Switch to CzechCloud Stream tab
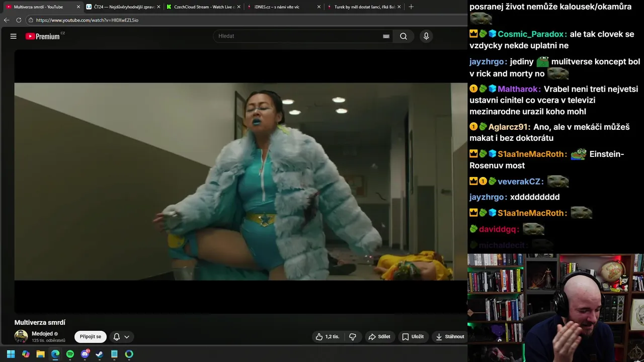Viewport: 644px width, 362px height. [204, 7]
